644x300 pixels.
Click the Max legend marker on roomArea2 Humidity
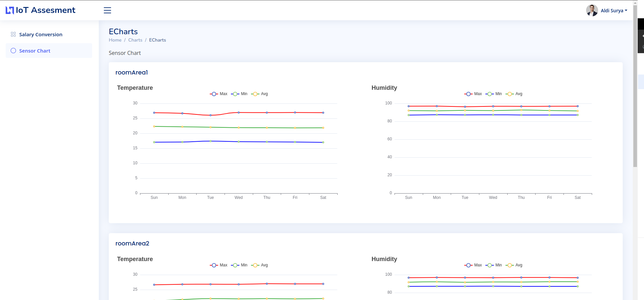[x=468, y=265]
